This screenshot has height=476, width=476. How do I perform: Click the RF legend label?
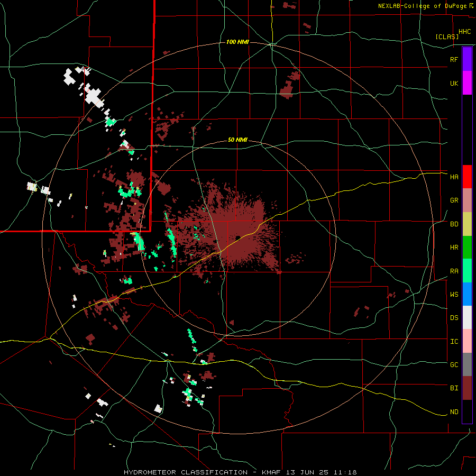pos(454,59)
